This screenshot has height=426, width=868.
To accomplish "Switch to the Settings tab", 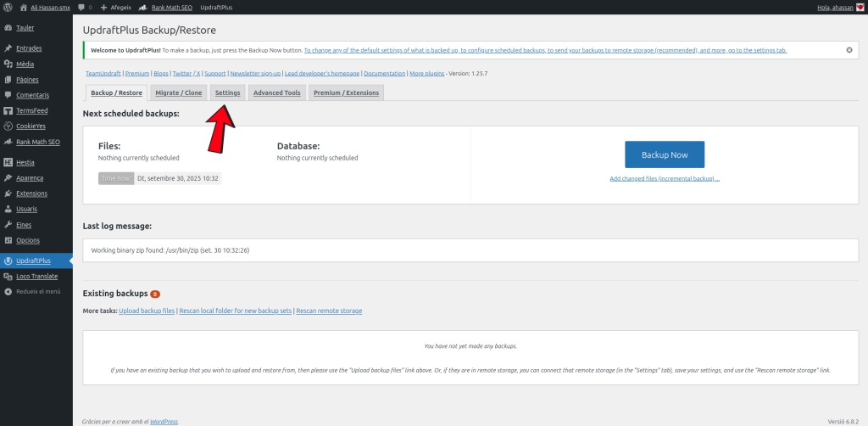I will pos(227,92).
